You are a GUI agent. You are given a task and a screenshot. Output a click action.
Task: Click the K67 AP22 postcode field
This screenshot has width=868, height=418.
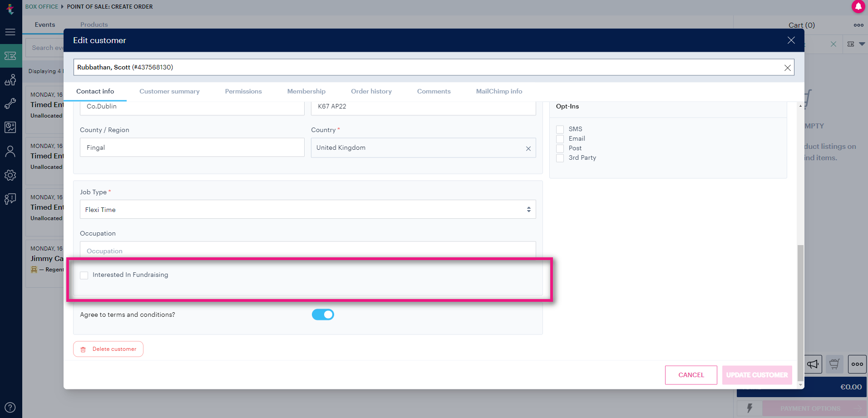click(423, 108)
